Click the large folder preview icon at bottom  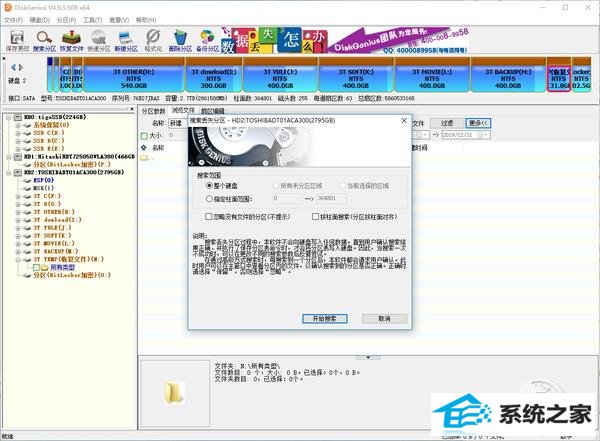[175, 393]
